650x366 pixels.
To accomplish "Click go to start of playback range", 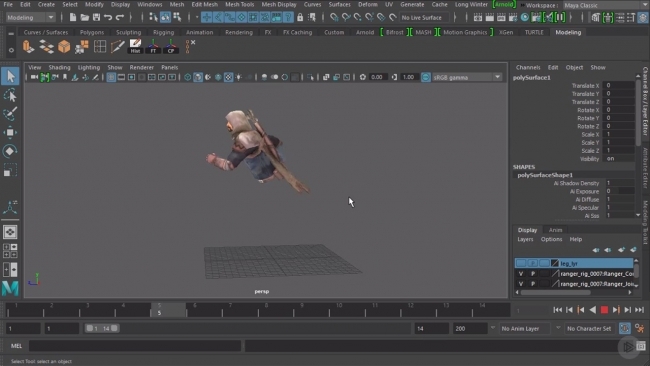I will [558, 310].
